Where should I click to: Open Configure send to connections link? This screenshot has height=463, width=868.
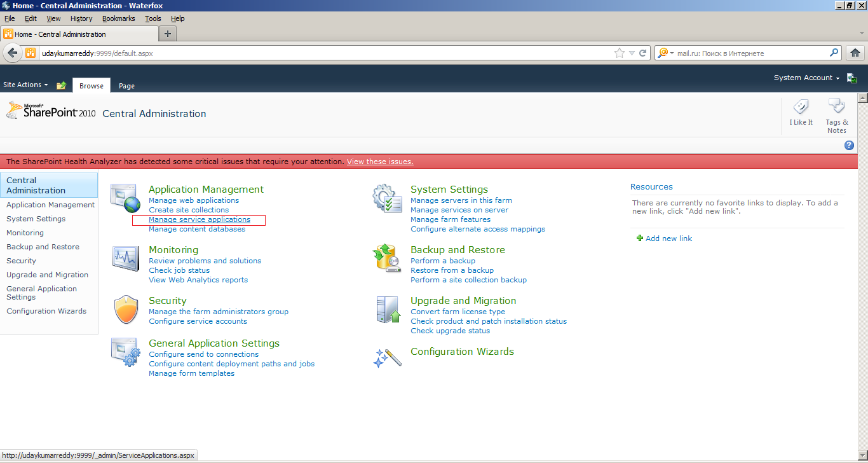pos(204,354)
